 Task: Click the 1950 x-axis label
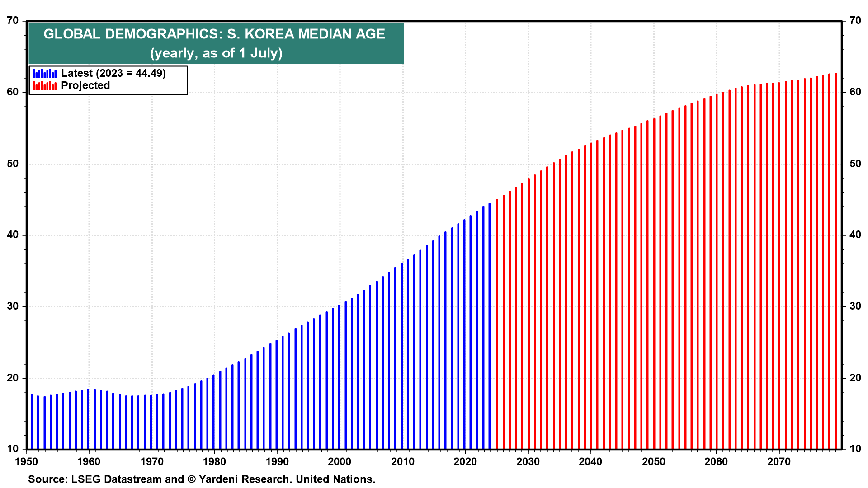[x=26, y=462]
